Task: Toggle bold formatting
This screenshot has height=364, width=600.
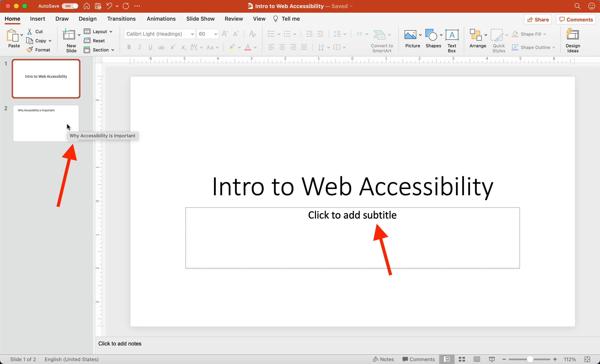Action: pos(129,47)
